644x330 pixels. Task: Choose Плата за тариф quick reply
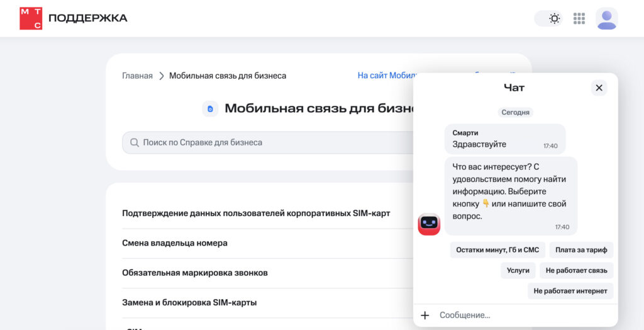581,250
